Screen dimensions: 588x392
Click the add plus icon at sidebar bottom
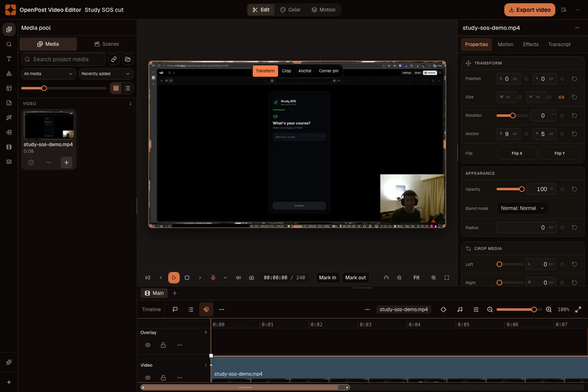click(x=9, y=382)
